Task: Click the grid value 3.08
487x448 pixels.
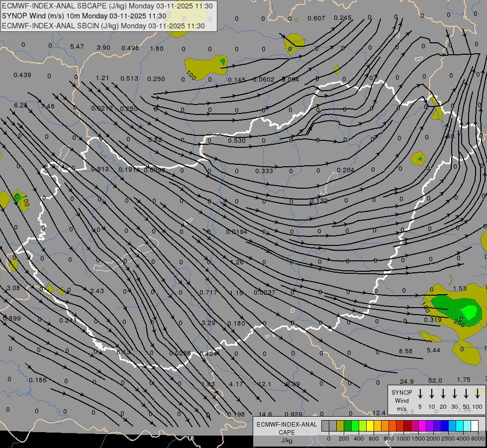Action: click(x=13, y=288)
